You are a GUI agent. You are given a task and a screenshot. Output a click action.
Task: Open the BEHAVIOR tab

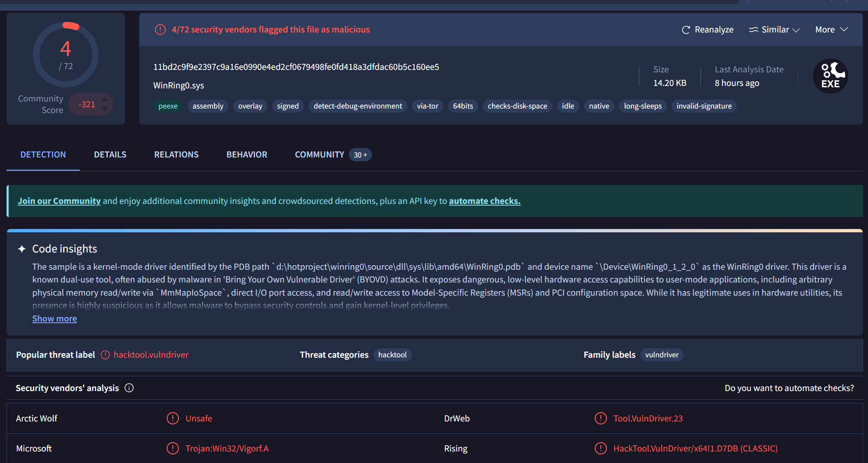pos(247,155)
